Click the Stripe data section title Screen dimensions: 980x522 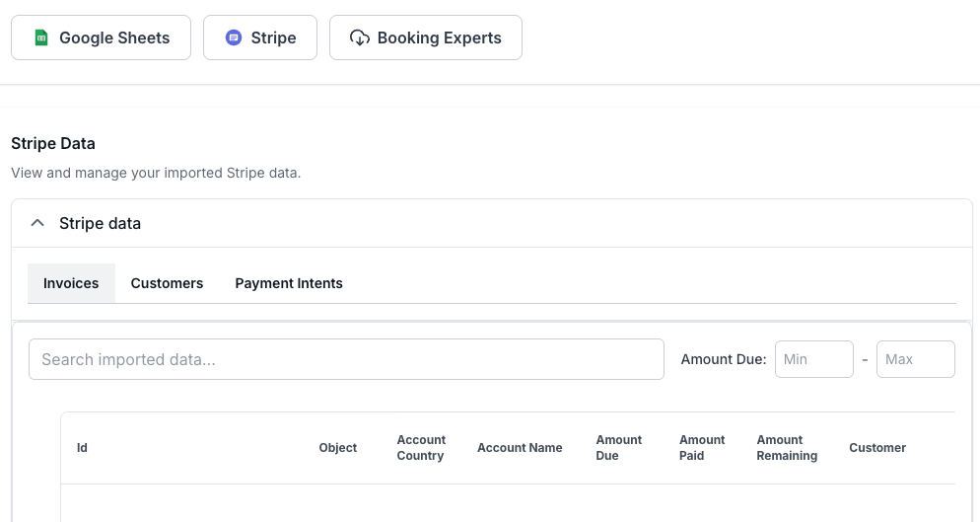click(100, 223)
